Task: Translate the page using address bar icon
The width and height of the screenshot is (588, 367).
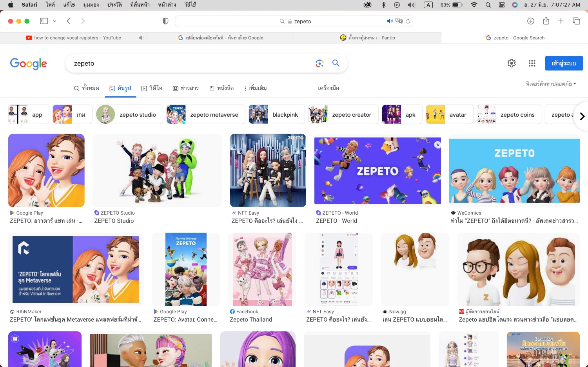Action: pos(399,21)
